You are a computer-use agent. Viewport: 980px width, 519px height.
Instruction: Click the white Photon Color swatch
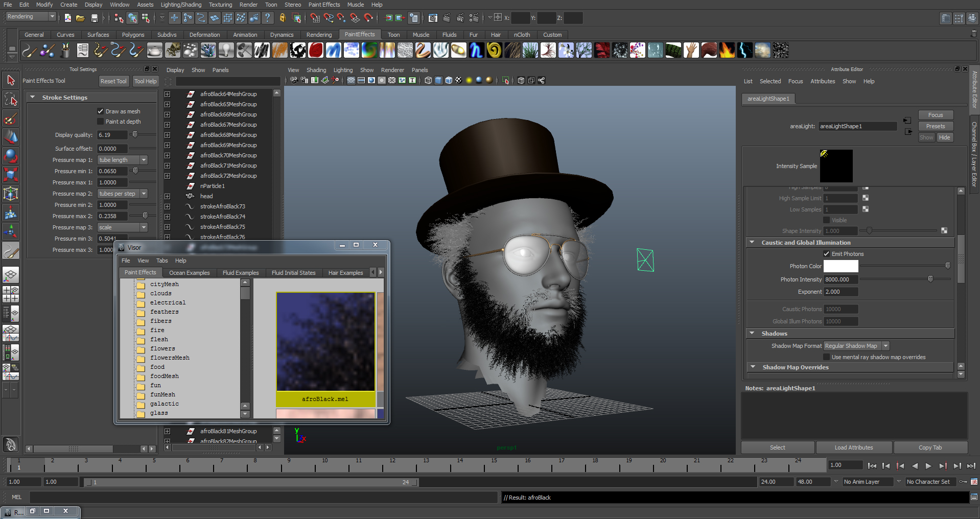pos(841,266)
